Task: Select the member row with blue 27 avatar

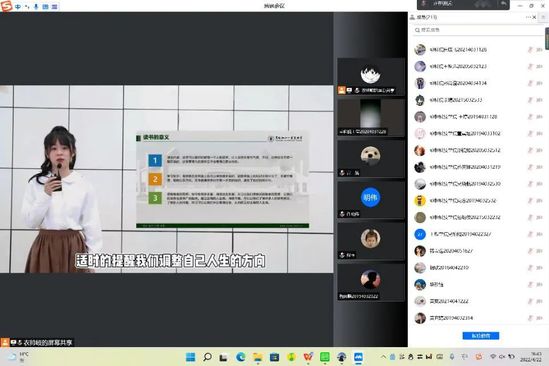Action: 478,234
